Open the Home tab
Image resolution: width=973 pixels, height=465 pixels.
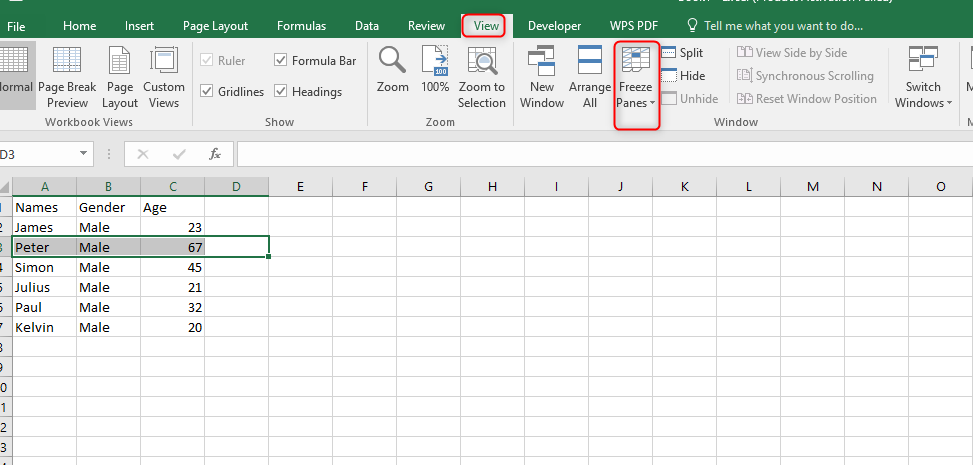pos(79,26)
